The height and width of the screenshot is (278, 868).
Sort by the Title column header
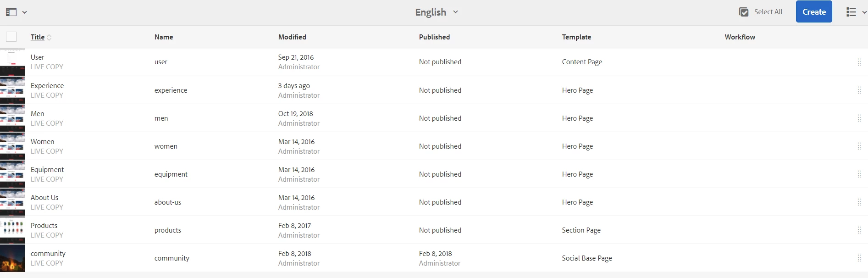(x=38, y=37)
